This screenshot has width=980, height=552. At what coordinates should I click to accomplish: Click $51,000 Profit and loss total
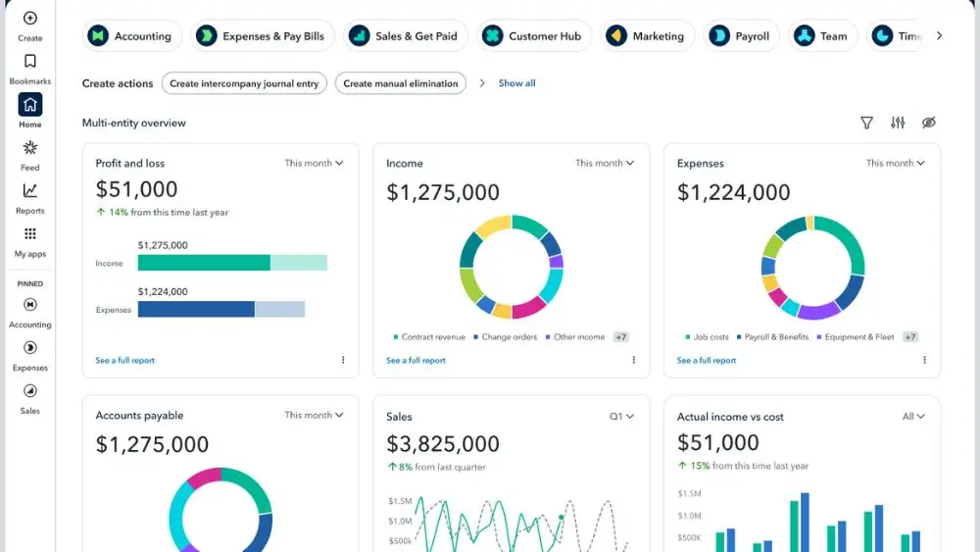click(136, 189)
